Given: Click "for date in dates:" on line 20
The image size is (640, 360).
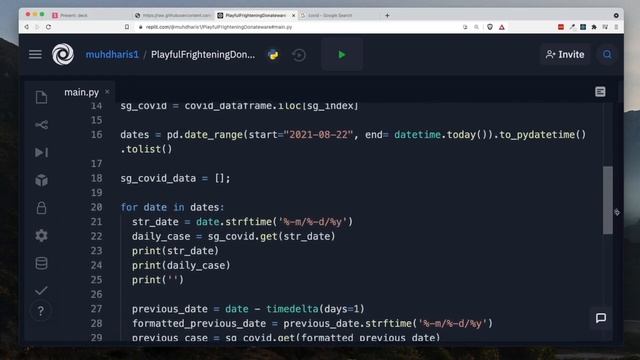Looking at the screenshot, I should click(172, 207).
